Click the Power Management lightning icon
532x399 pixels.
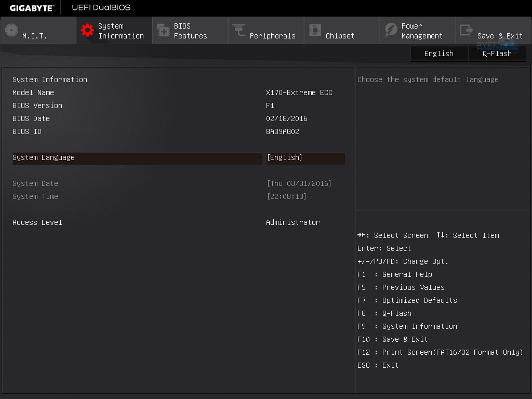tap(391, 31)
